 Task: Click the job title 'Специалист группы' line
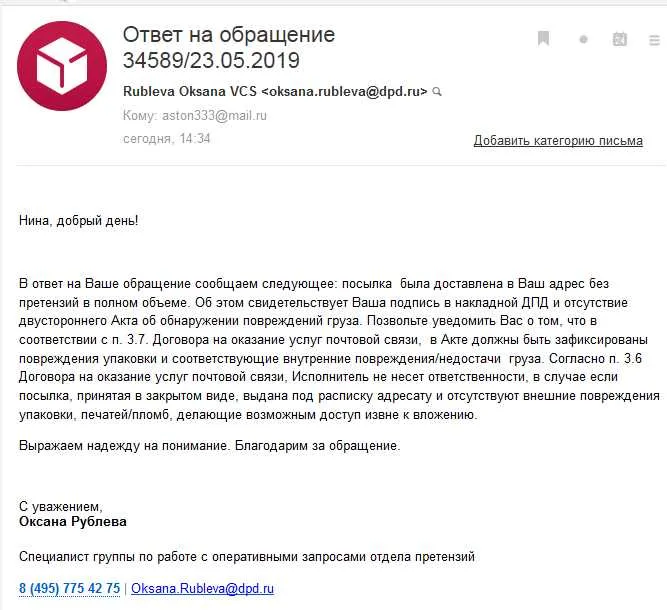tap(247, 556)
